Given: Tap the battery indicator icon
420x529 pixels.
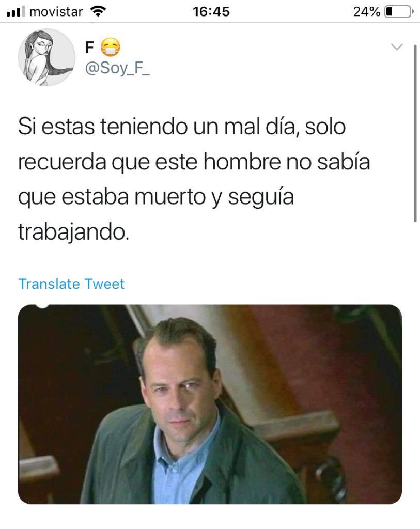Looking at the screenshot, I should click(399, 12).
